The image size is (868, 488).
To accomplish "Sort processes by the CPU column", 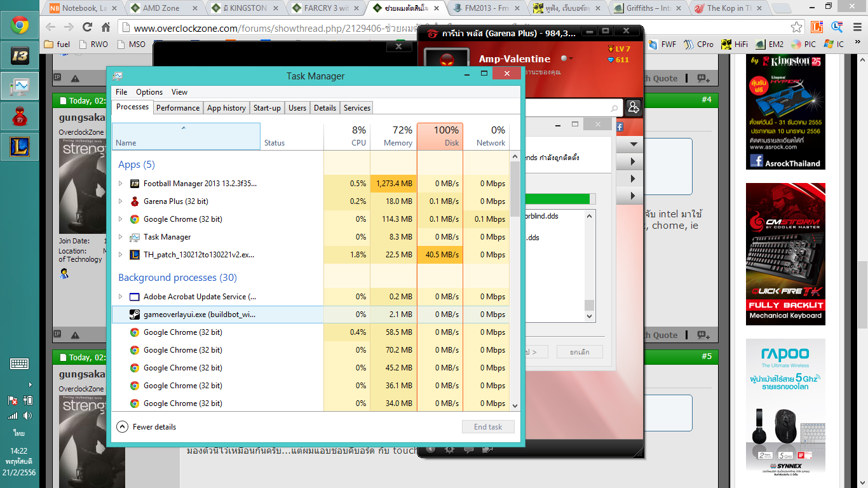I will (x=347, y=137).
